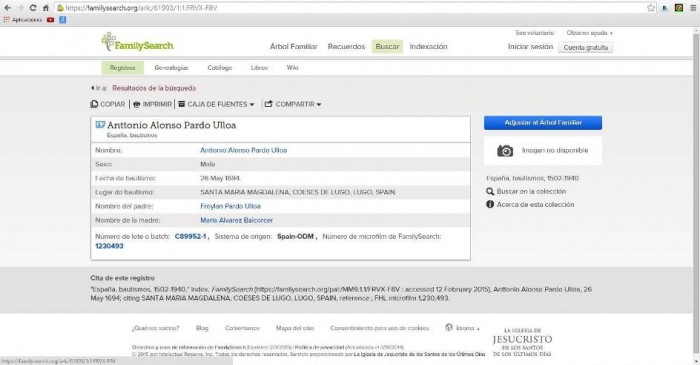Screen dimensions: 700x365
Task: Open COMPARTIR share dropdown
Action: click(293, 104)
